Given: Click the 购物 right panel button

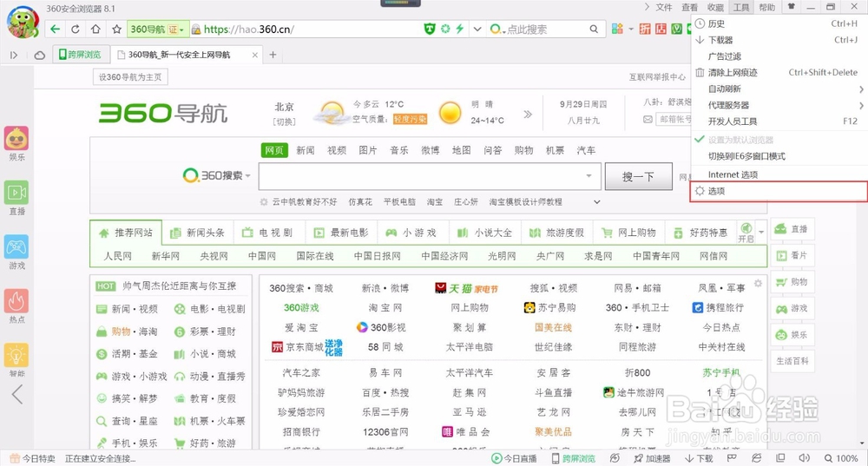Looking at the screenshot, I should point(792,282).
